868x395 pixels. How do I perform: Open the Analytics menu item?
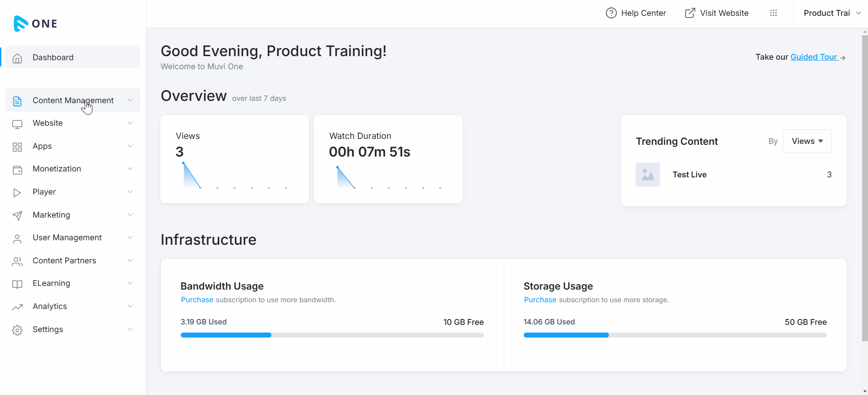[50, 306]
